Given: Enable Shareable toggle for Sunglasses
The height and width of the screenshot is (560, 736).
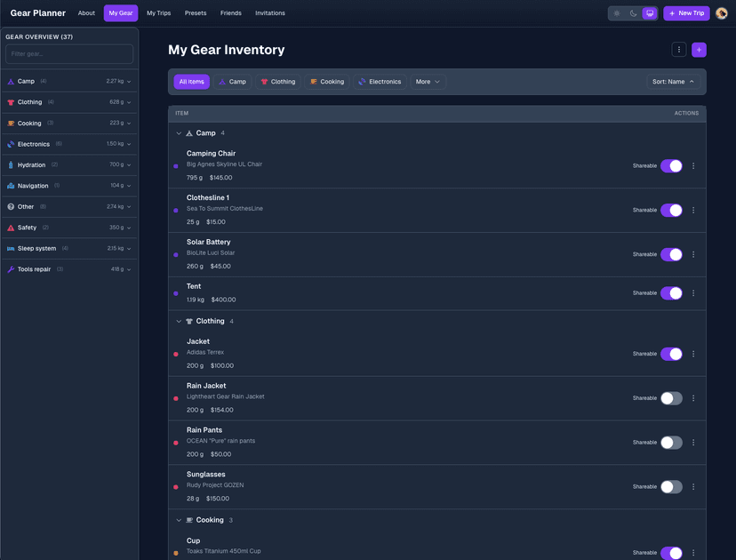Looking at the screenshot, I should 671,487.
